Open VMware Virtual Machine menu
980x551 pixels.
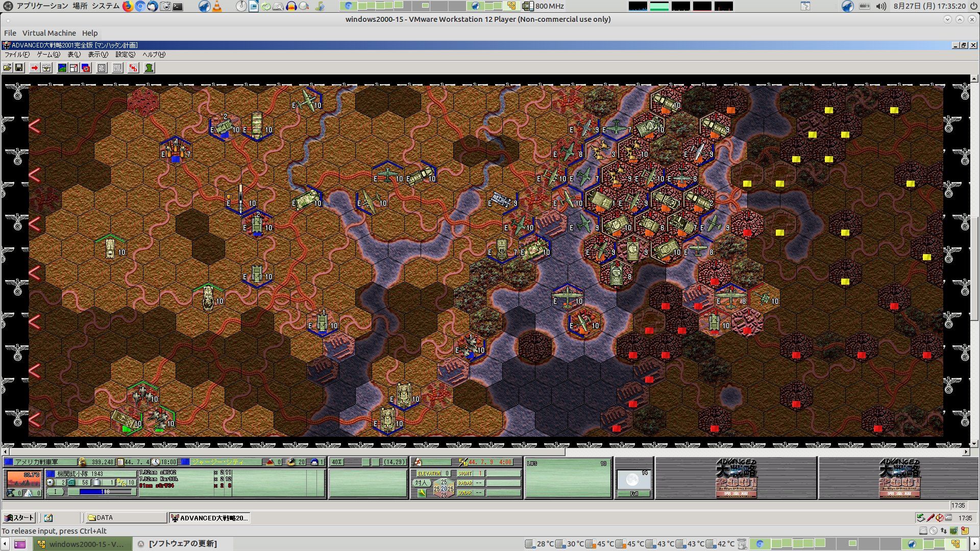pos(49,33)
